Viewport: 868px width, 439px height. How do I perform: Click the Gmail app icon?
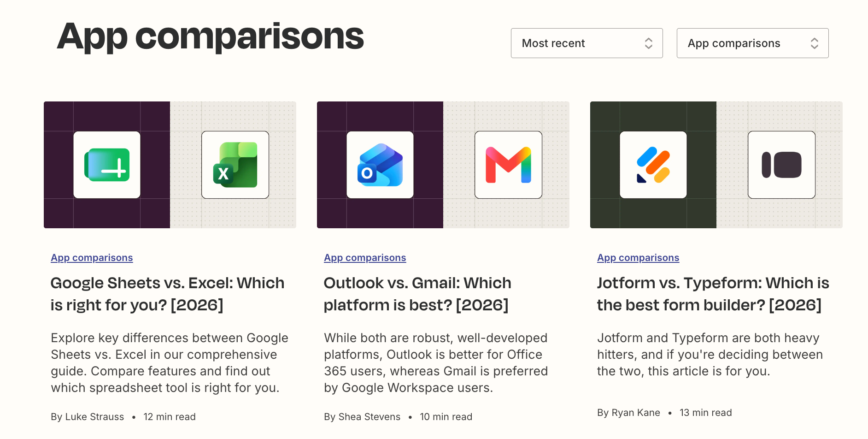(x=508, y=165)
